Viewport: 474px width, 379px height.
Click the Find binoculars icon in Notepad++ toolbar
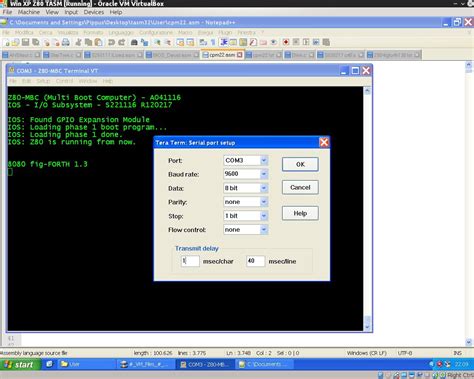tap(134, 42)
